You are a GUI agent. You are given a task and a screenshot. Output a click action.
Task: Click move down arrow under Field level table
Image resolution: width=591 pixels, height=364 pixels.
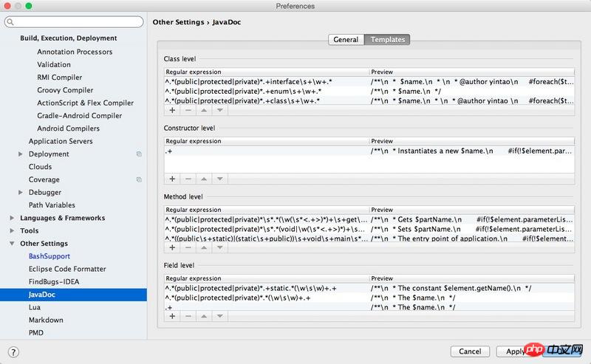(x=219, y=316)
